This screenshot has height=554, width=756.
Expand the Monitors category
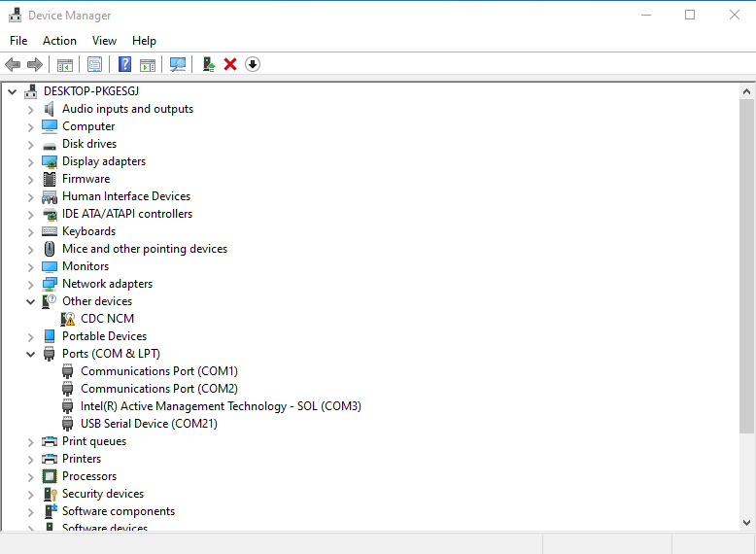tap(30, 267)
